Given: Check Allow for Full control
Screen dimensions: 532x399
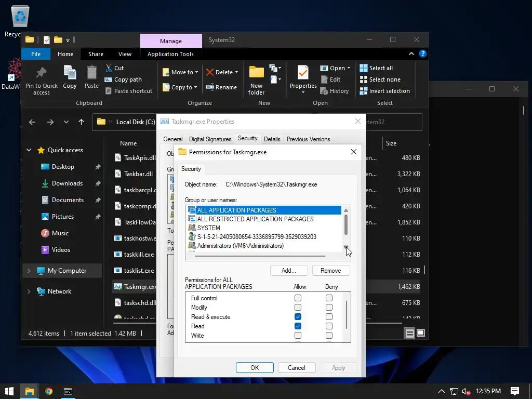Looking at the screenshot, I should (298, 298).
